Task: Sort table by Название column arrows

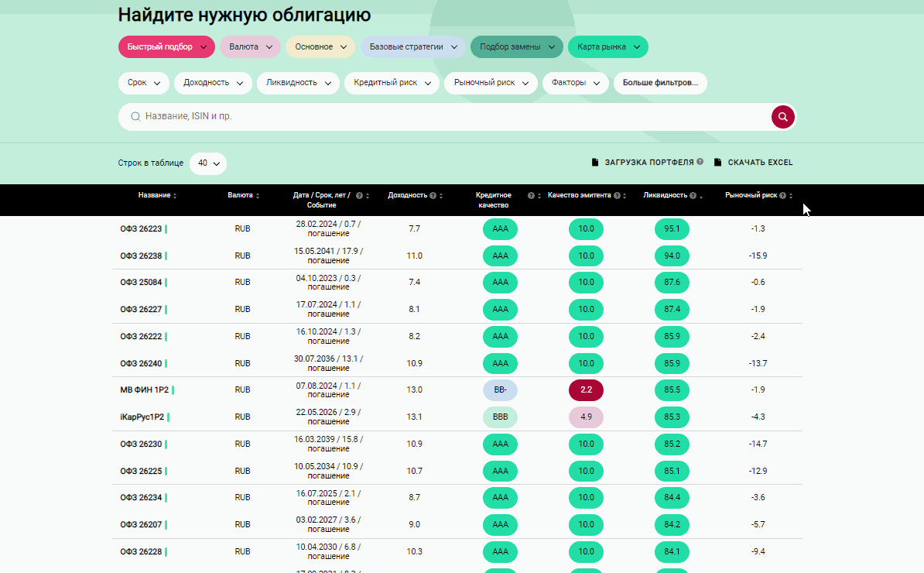Action: tap(175, 196)
